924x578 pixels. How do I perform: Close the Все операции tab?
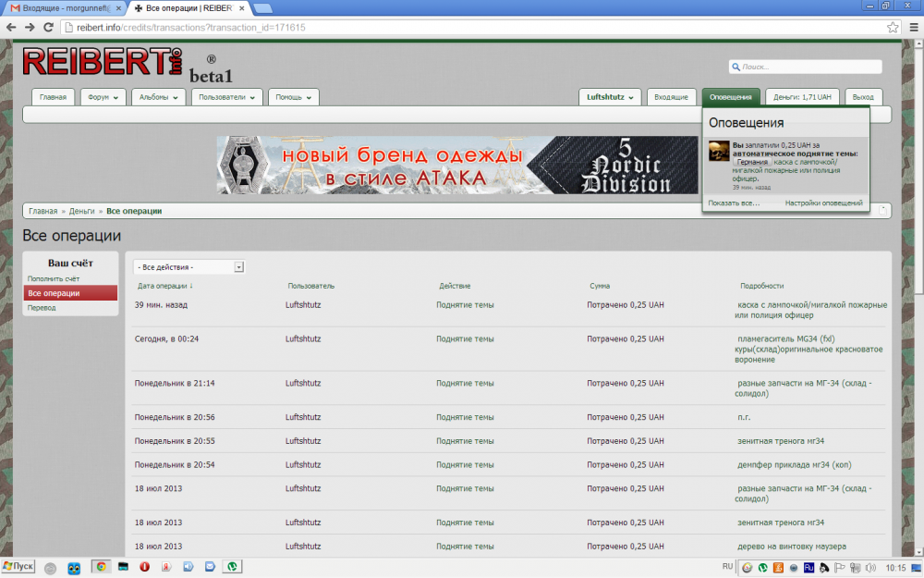[241, 8]
